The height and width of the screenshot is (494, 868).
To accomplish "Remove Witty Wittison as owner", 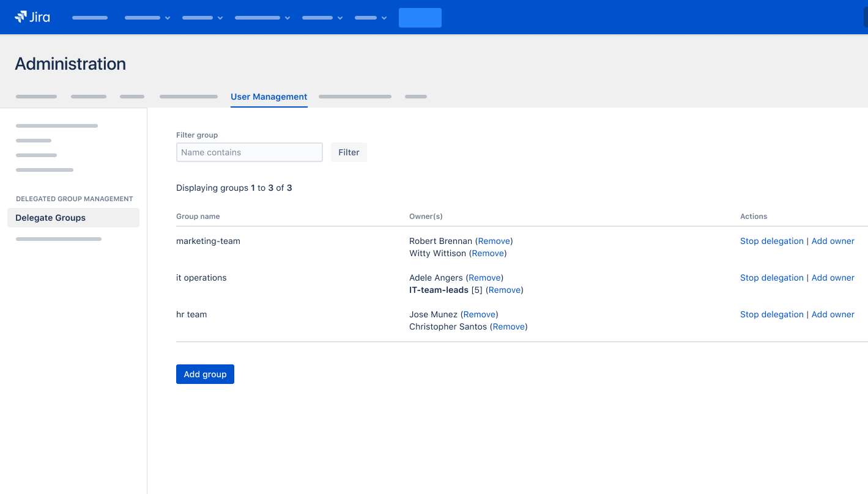I will tap(488, 253).
